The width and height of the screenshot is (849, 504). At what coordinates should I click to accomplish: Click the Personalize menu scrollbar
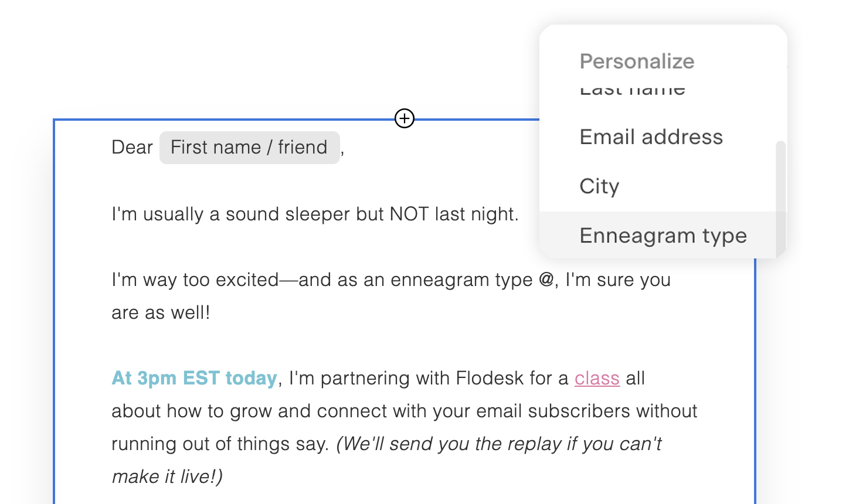point(780,193)
